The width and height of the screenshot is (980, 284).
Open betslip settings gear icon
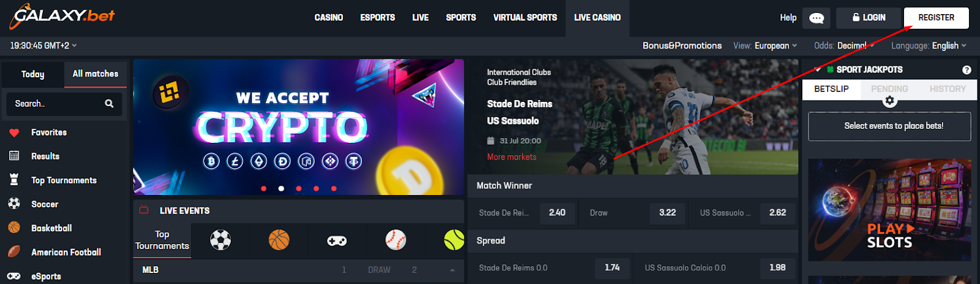tap(890, 100)
